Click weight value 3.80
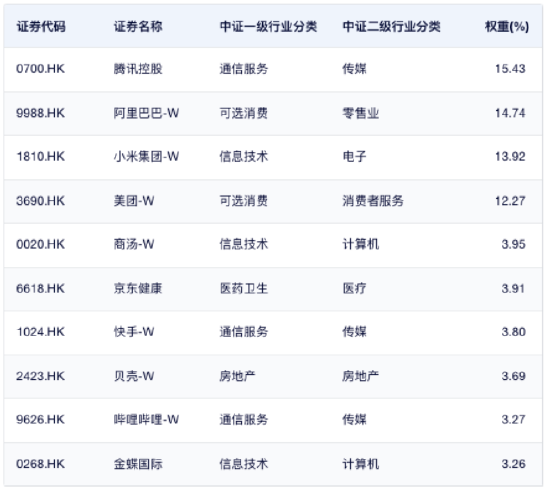 coord(514,332)
